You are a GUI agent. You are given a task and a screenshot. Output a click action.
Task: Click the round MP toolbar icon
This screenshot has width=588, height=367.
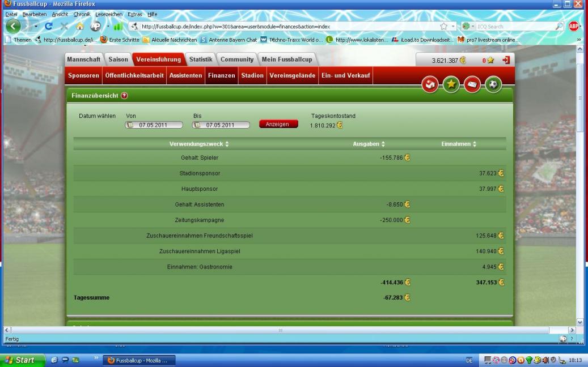click(x=96, y=26)
